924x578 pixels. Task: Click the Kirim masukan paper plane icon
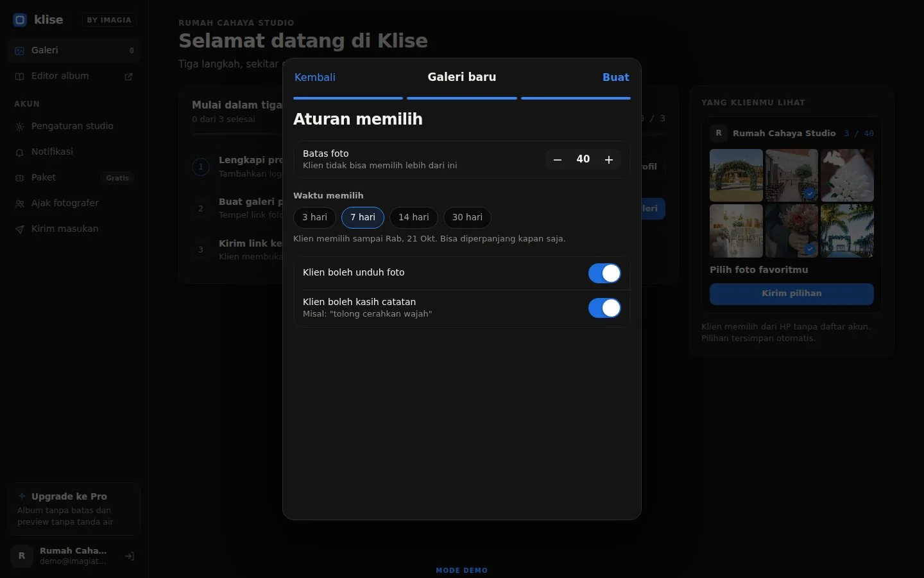coord(20,229)
